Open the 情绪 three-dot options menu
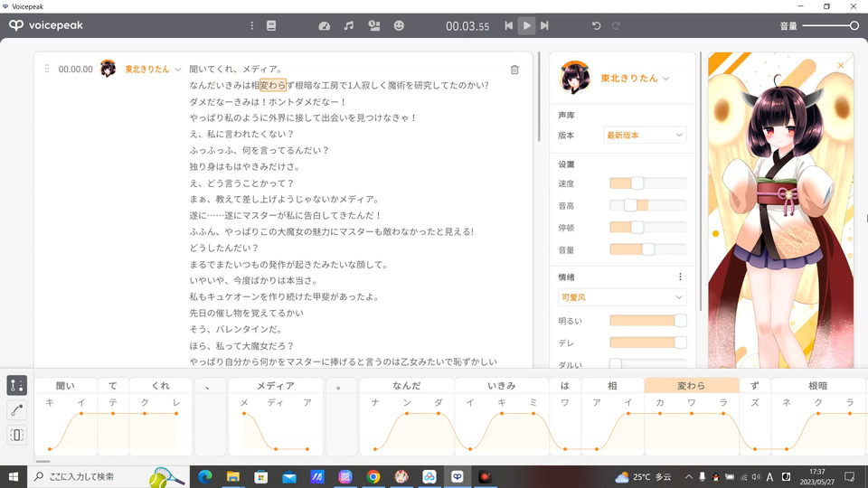 coord(680,277)
